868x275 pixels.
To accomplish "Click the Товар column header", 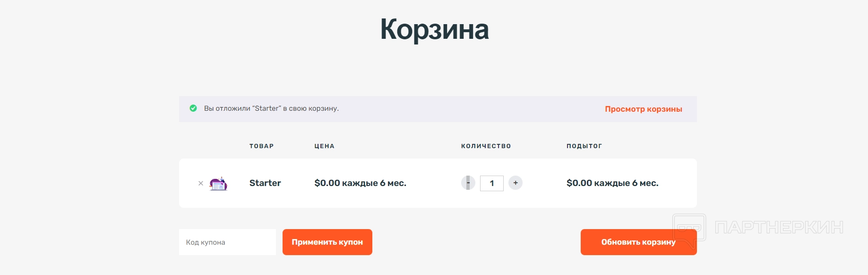I will click(x=261, y=146).
